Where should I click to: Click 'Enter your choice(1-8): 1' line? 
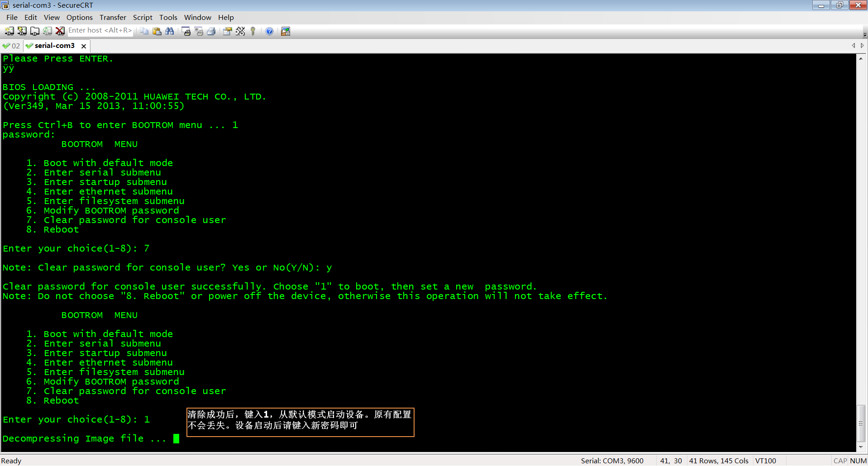76,419
